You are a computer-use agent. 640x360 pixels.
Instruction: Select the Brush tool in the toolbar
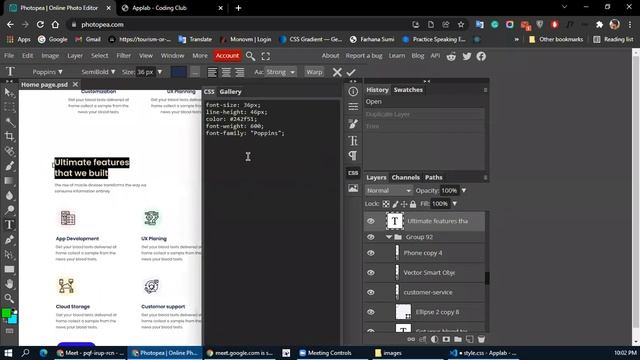pyautogui.click(x=9, y=166)
